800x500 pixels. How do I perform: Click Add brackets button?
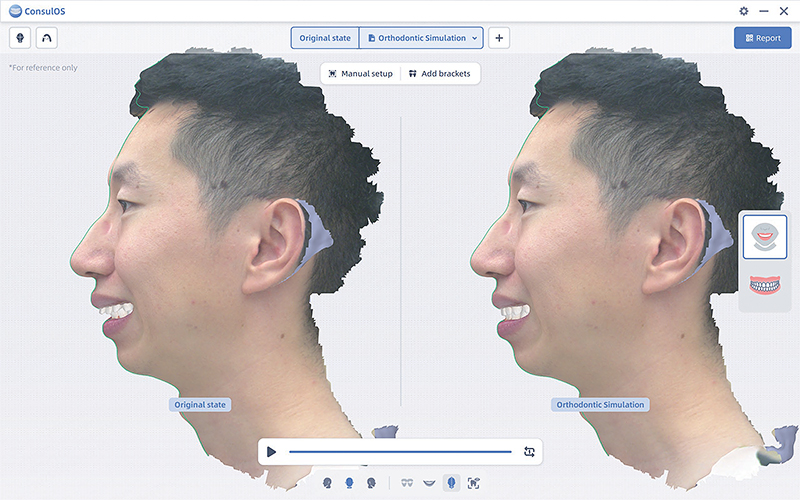point(439,74)
